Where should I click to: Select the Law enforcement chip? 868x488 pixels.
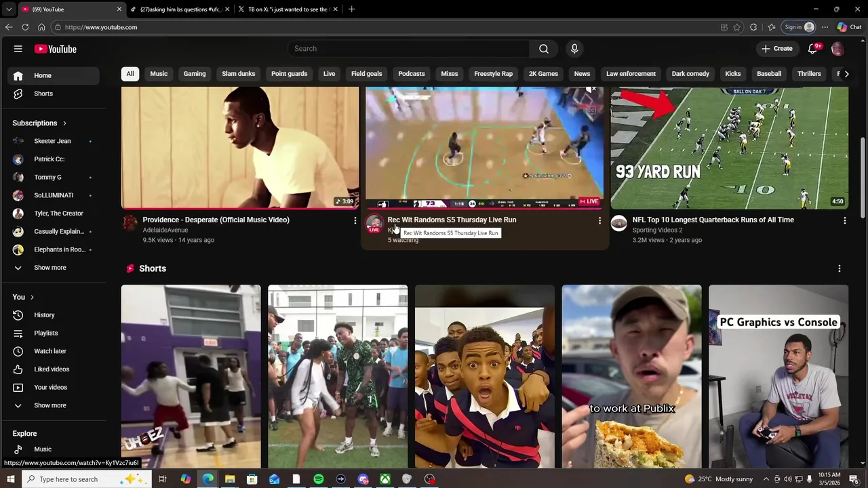631,74
